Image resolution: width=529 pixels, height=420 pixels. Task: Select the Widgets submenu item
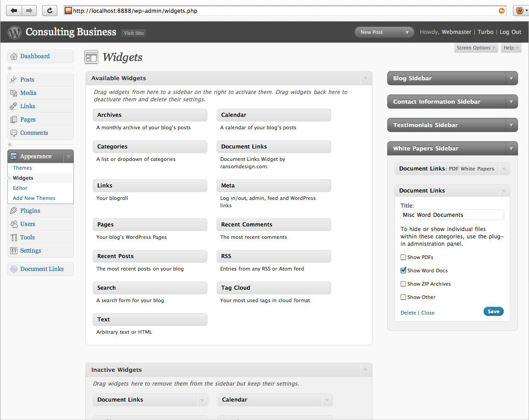pos(23,178)
